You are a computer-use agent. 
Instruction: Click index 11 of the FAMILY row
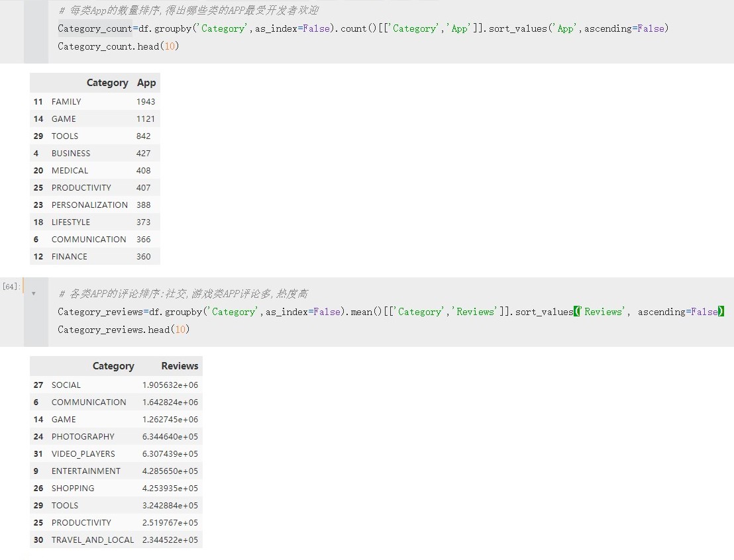point(38,101)
